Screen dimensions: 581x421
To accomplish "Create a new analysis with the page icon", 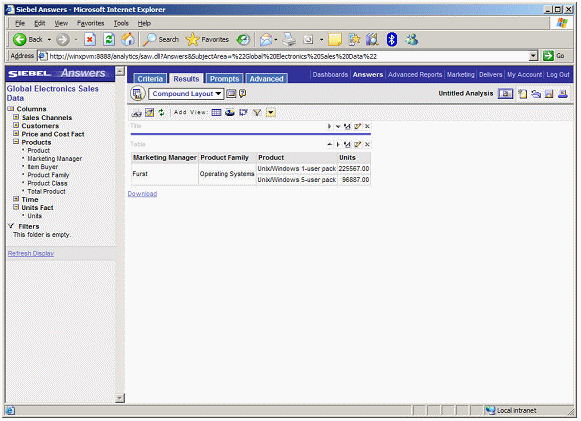I will 522,94.
